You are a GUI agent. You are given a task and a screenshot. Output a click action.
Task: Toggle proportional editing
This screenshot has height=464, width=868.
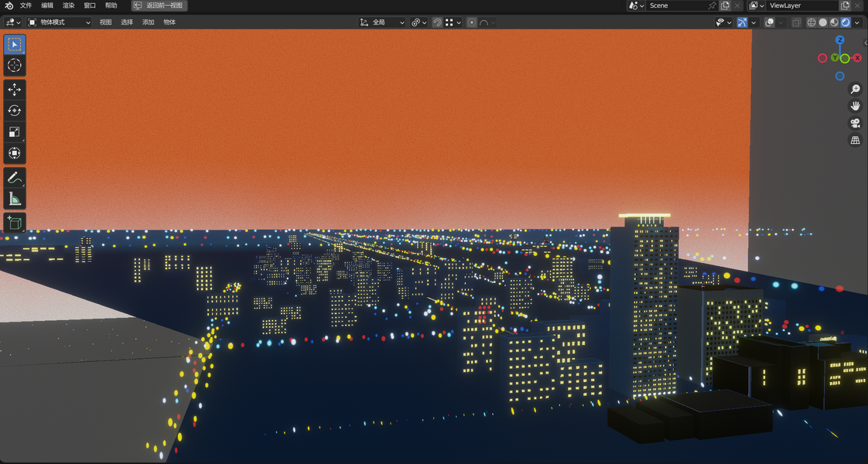click(x=472, y=22)
